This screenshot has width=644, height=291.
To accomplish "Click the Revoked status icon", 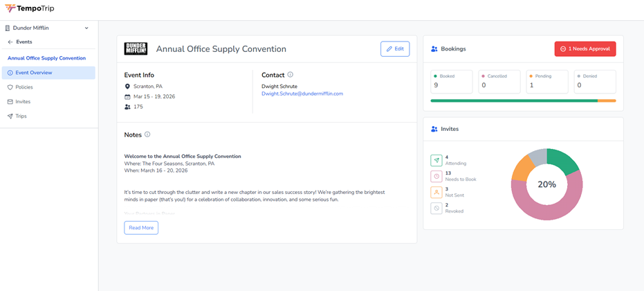I will click(x=436, y=208).
